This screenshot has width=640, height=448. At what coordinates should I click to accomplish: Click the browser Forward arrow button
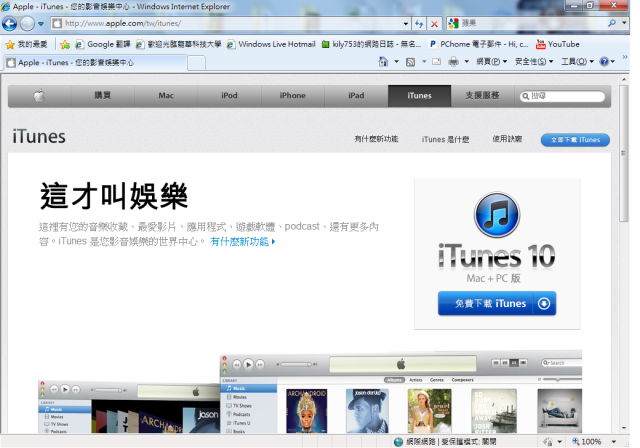click(27, 24)
